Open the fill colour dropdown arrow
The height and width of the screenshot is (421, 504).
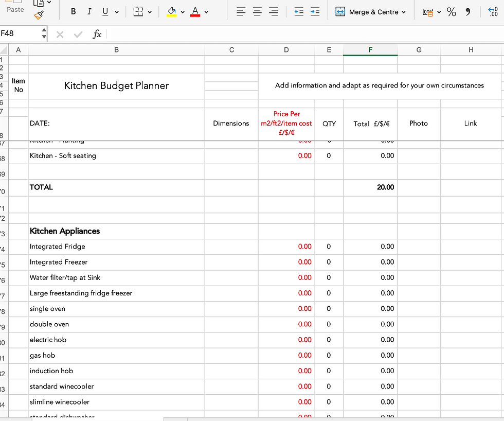click(x=183, y=12)
